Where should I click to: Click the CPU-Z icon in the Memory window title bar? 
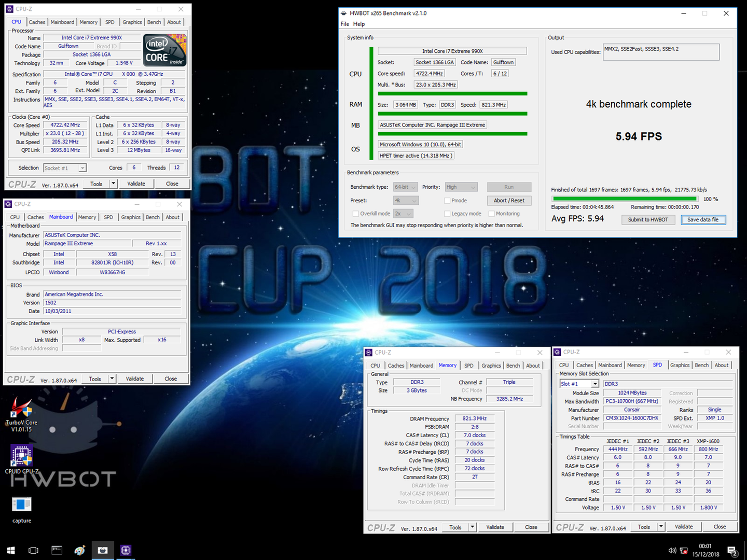[x=369, y=352]
